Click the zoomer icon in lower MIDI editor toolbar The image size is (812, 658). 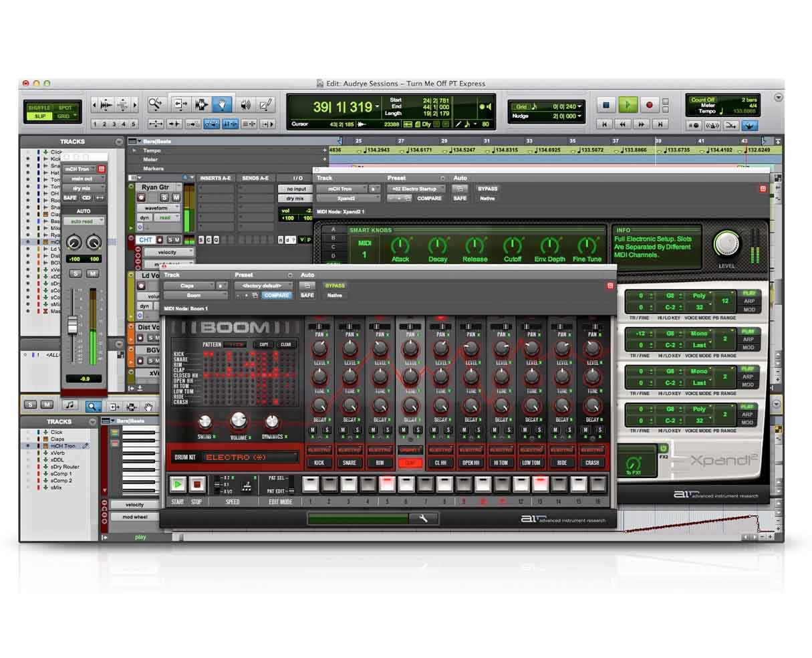93,405
